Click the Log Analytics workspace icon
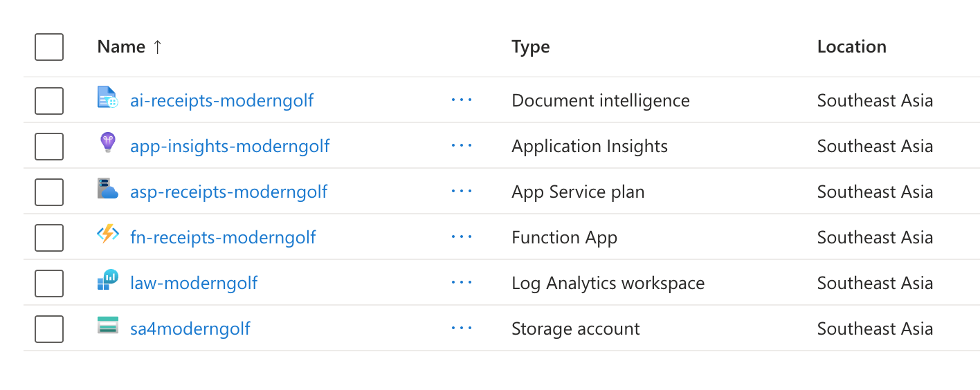The height and width of the screenshot is (390, 980). (108, 280)
